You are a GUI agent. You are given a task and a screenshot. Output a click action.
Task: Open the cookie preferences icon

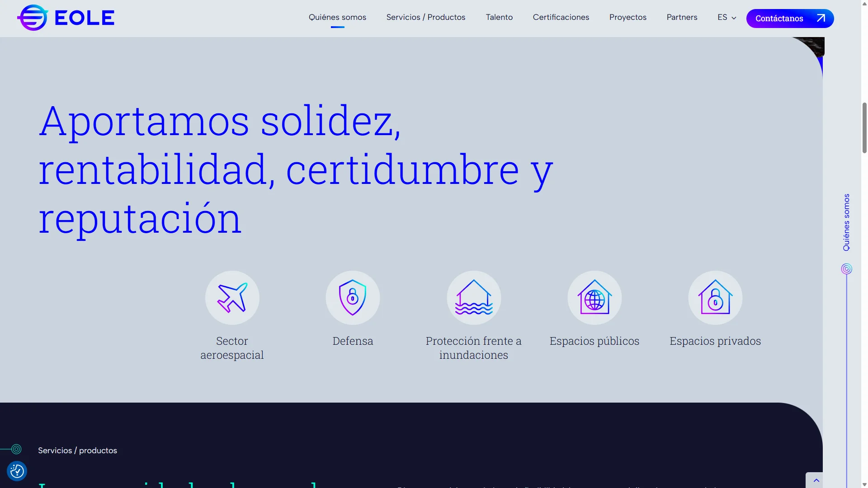[17, 471]
